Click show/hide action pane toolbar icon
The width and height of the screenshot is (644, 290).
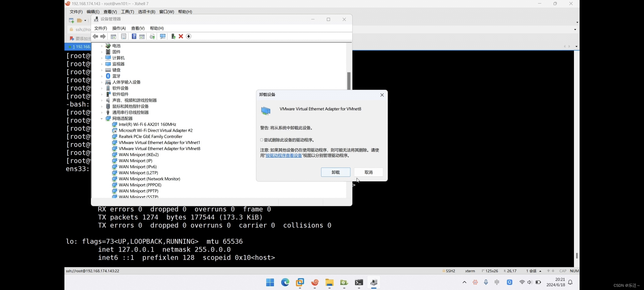click(x=142, y=37)
